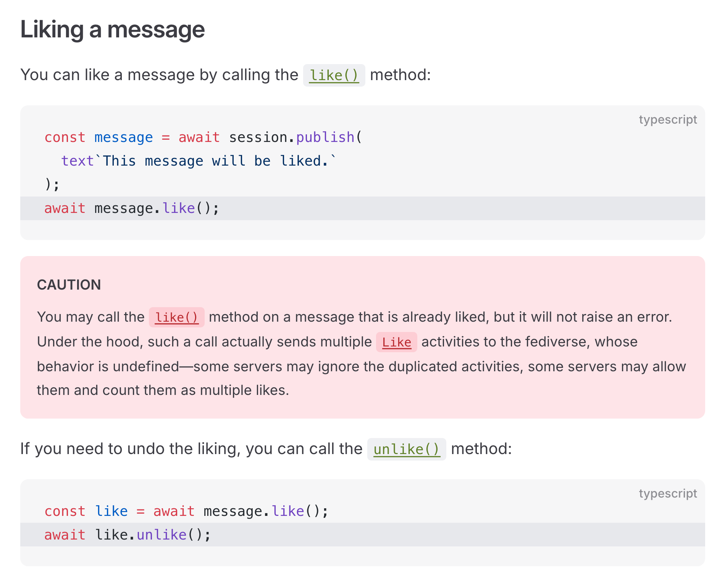Click the "const" keyword before "message"

coord(65,137)
